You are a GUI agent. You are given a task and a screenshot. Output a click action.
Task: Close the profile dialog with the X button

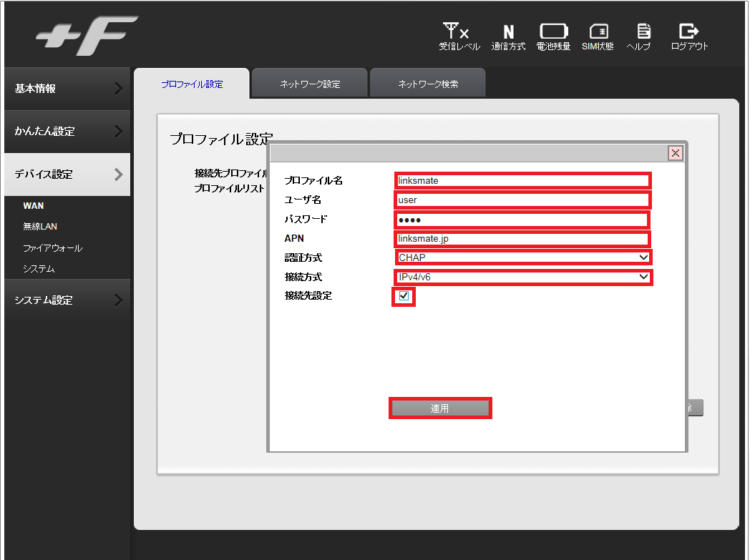tap(675, 153)
